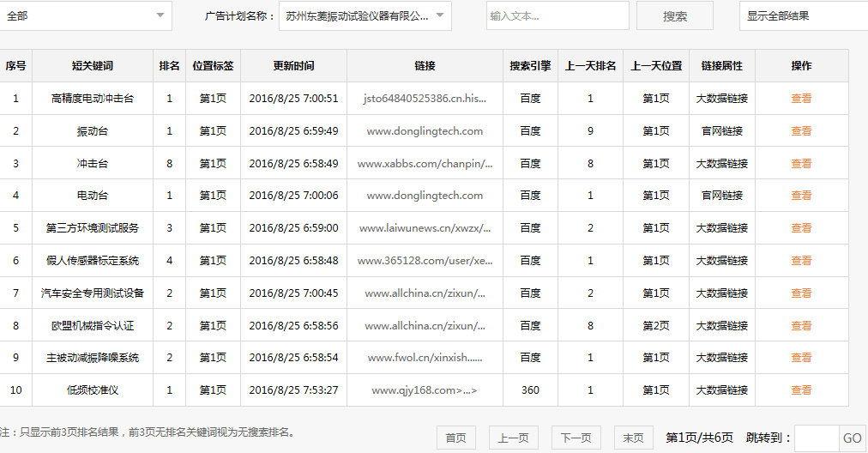
Task: Click the 下一页 button
Action: click(576, 438)
